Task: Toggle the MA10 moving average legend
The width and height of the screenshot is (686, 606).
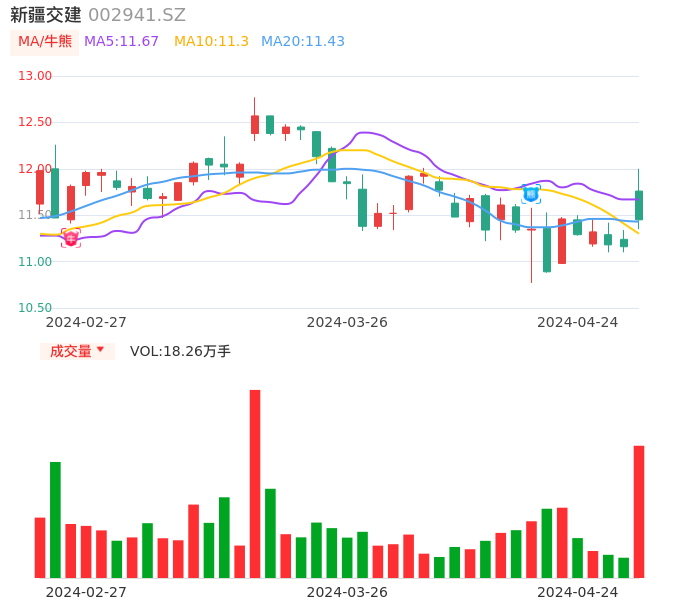Action: tap(211, 42)
